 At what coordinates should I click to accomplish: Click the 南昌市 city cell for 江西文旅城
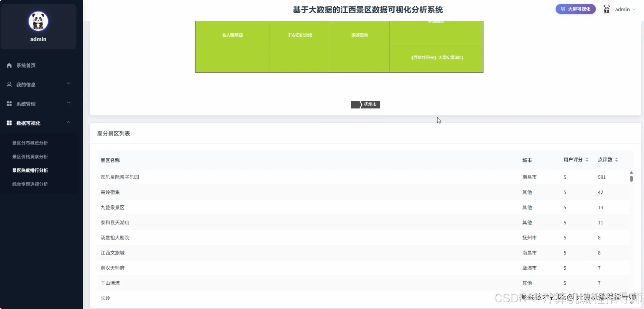click(529, 253)
